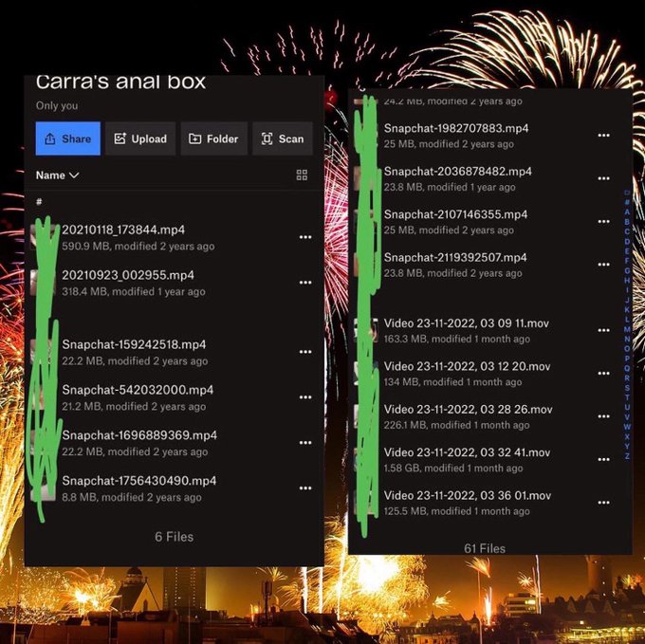Open more options for Snapchat-542032000.mp4
This screenshot has width=645, height=644.
click(305, 397)
